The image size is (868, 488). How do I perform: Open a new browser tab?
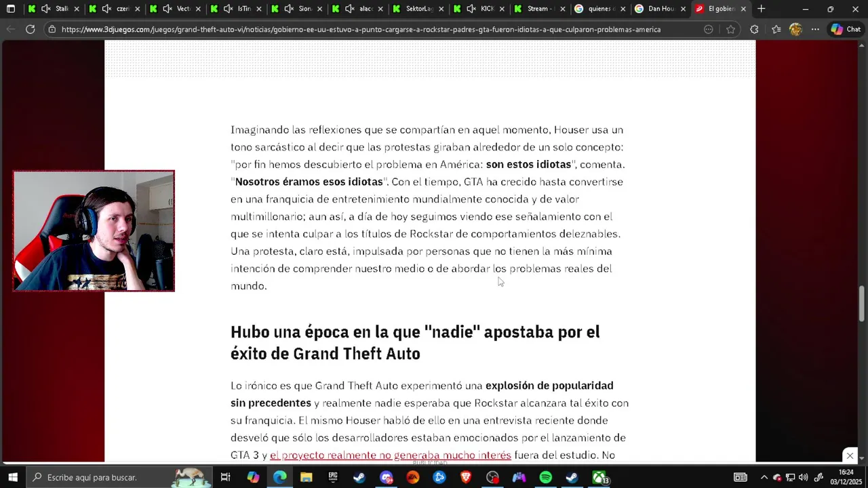click(762, 9)
